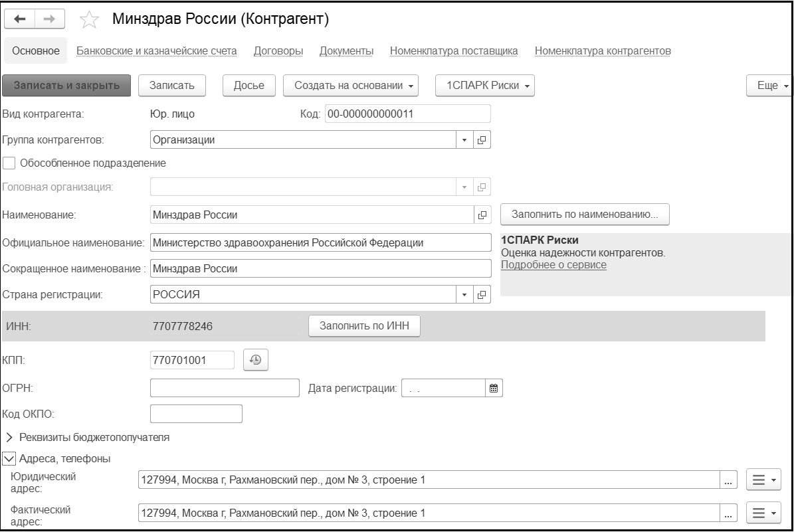Open Группа контрагентов item via open icon
Image resolution: width=794 pixels, height=532 pixels.
pyautogui.click(x=482, y=140)
